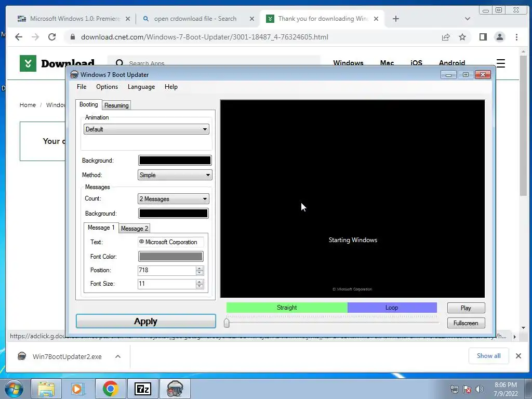Click the Apply button
The height and width of the screenshot is (399, 532).
[x=146, y=321]
